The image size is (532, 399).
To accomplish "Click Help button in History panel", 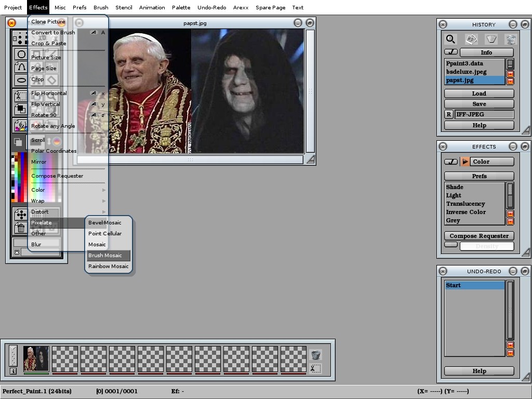I will 479,125.
